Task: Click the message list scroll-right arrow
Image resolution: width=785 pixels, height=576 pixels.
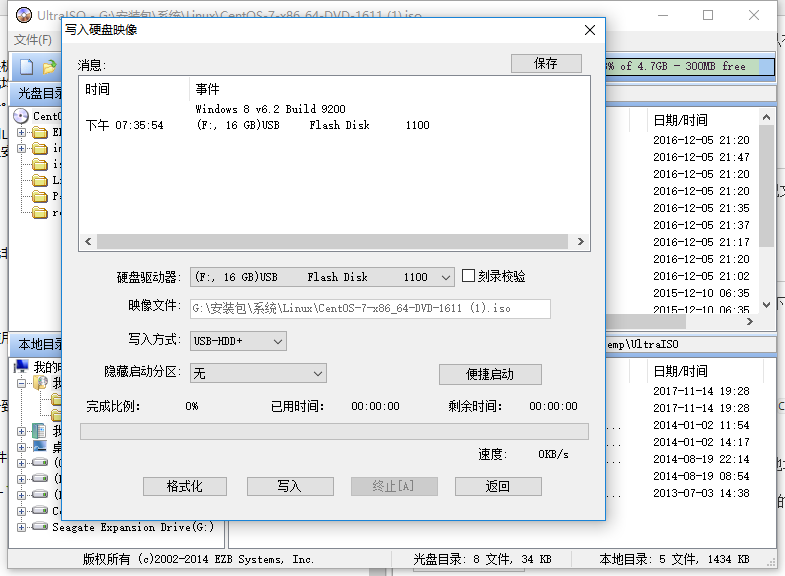Action: pyautogui.click(x=580, y=242)
